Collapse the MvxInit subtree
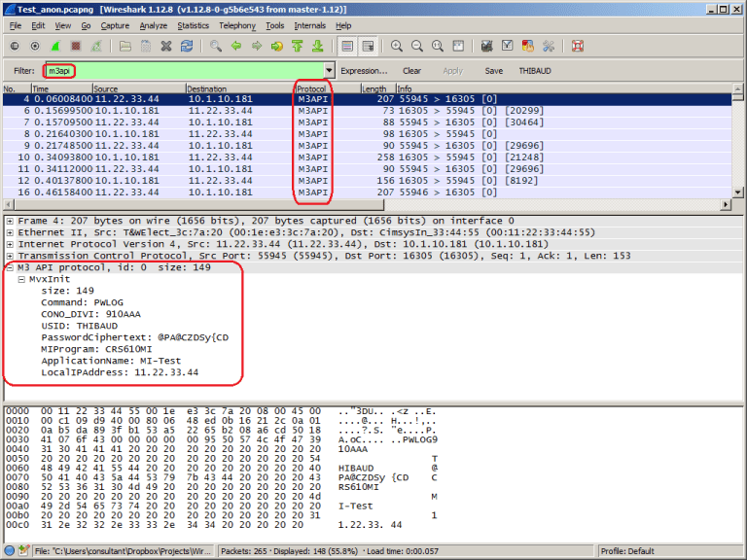Screen dimensions: 747x560 click(x=21, y=278)
